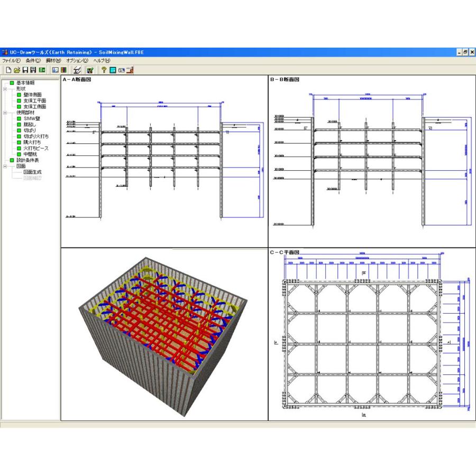Click the B-B section drawing pane
Image resolution: width=476 pixels, height=476 pixels.
[x=372, y=161]
